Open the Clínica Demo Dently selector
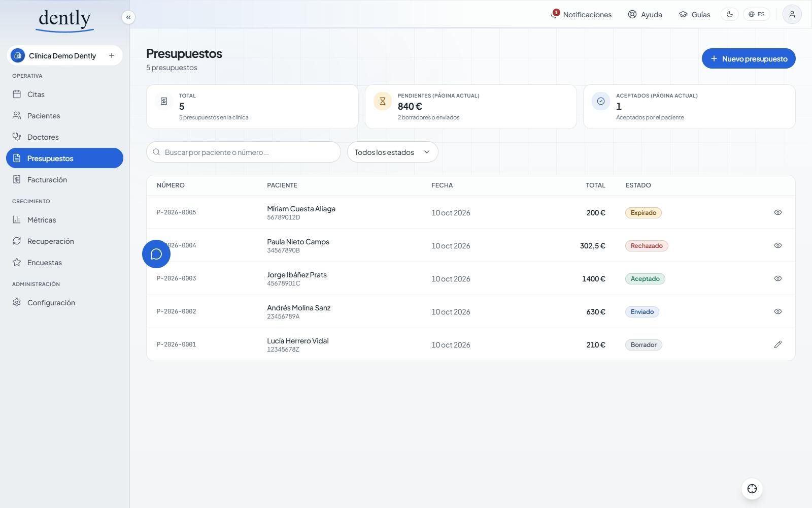812x508 pixels. (x=64, y=55)
